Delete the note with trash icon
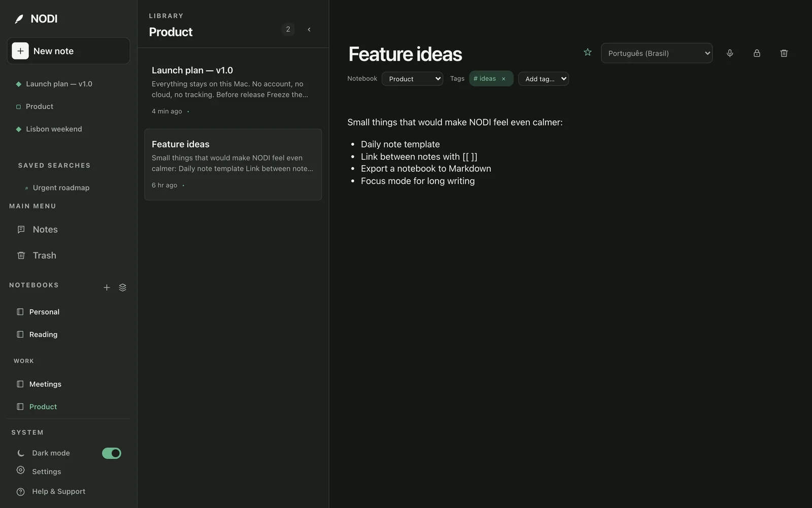The height and width of the screenshot is (508, 812). [784, 53]
